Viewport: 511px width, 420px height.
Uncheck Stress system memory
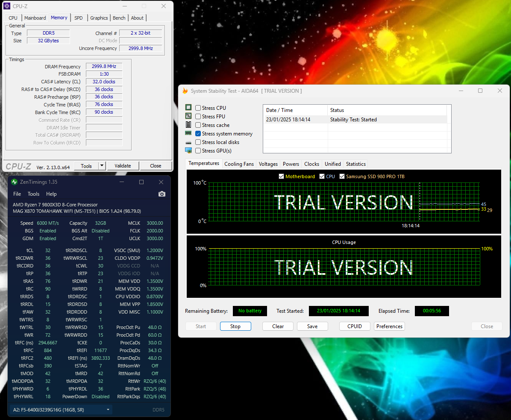tap(198, 134)
